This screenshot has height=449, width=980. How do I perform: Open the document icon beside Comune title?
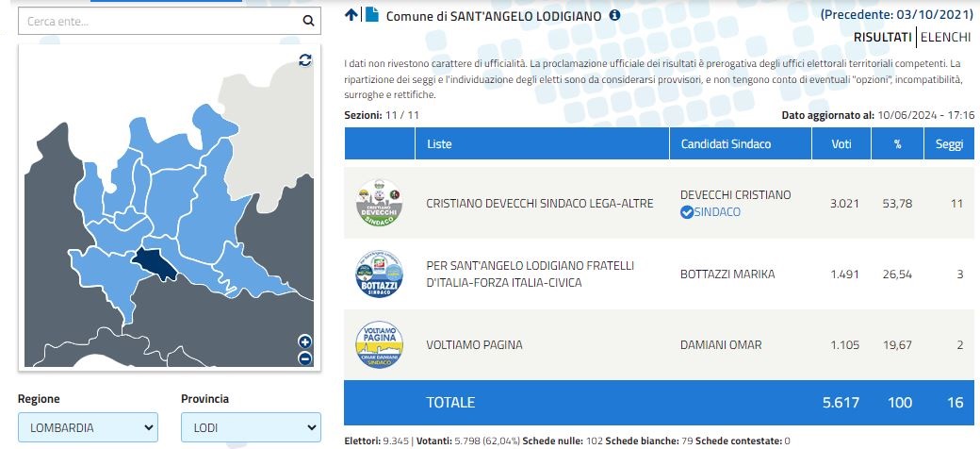[x=372, y=15]
